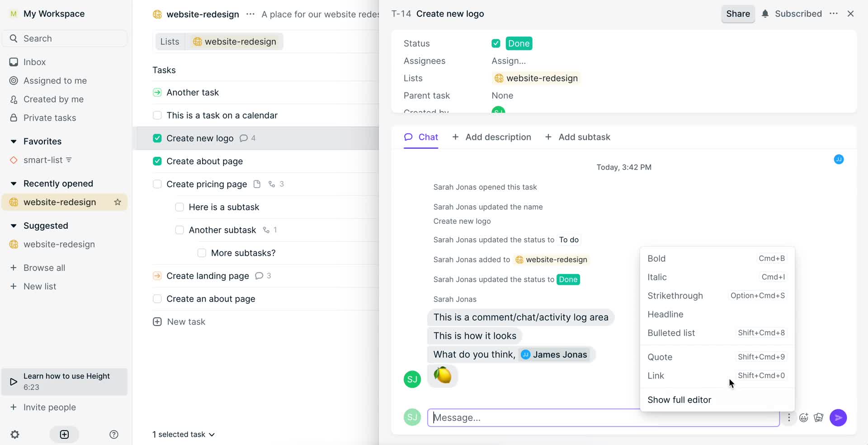The width and height of the screenshot is (868, 445).
Task: Check off Create an about page
Action: [x=157, y=299]
